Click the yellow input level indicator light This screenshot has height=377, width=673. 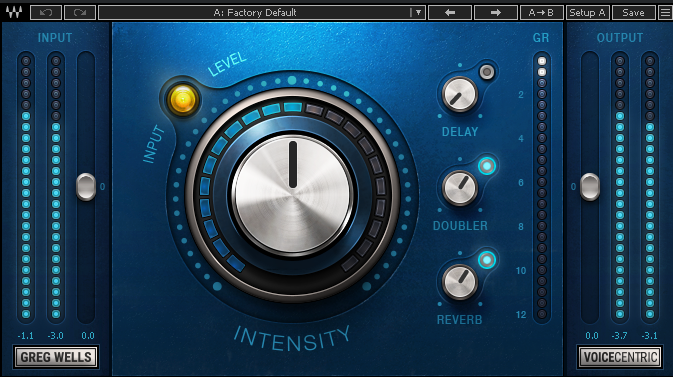coord(183,99)
